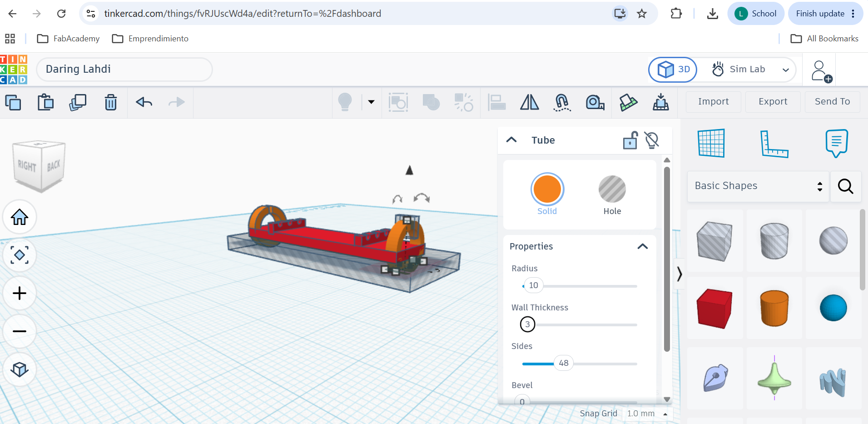Select the orange Cylinder shape

774,308
